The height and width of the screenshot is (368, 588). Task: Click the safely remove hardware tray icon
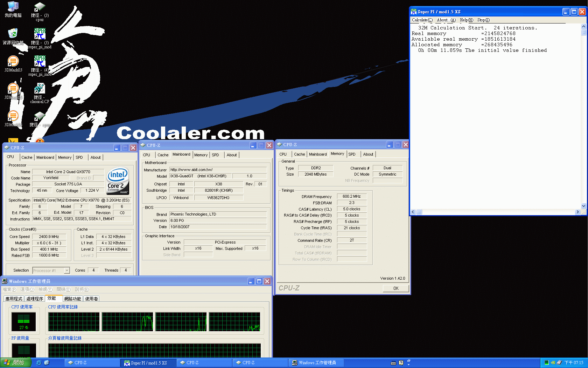click(559, 363)
